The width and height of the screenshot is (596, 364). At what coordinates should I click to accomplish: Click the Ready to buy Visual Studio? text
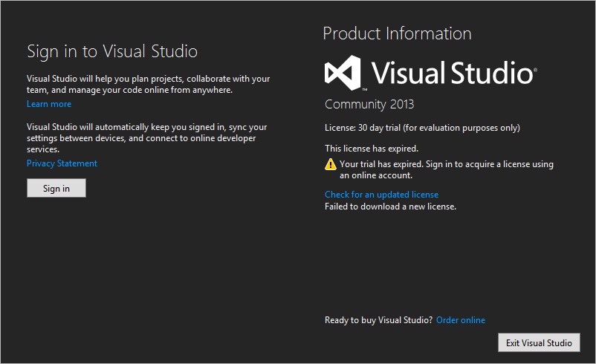pos(378,320)
